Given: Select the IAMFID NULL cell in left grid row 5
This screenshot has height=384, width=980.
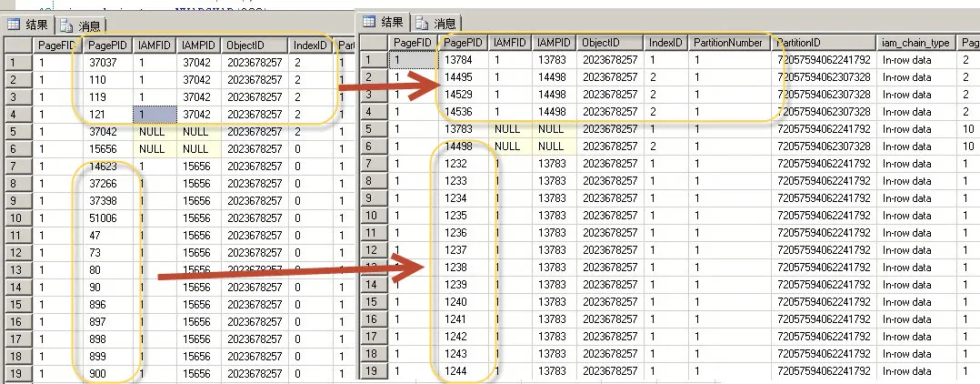Looking at the screenshot, I should (155, 132).
